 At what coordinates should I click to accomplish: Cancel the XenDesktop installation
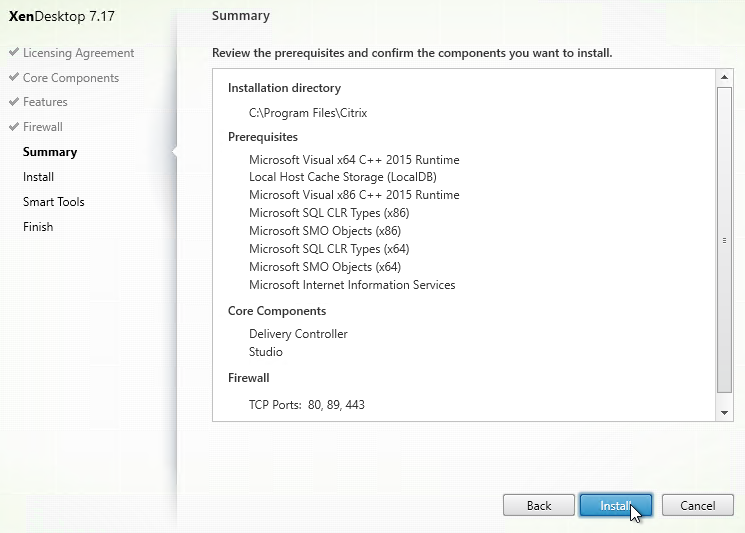coord(697,505)
